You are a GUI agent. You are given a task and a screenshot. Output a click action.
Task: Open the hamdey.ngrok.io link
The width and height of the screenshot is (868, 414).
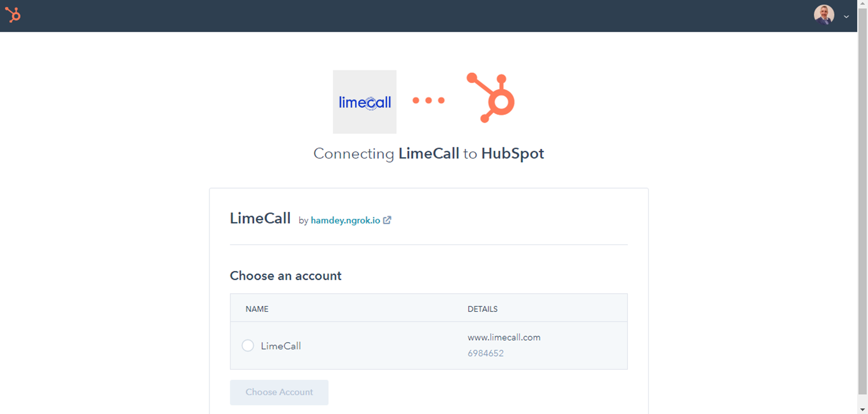[345, 220]
